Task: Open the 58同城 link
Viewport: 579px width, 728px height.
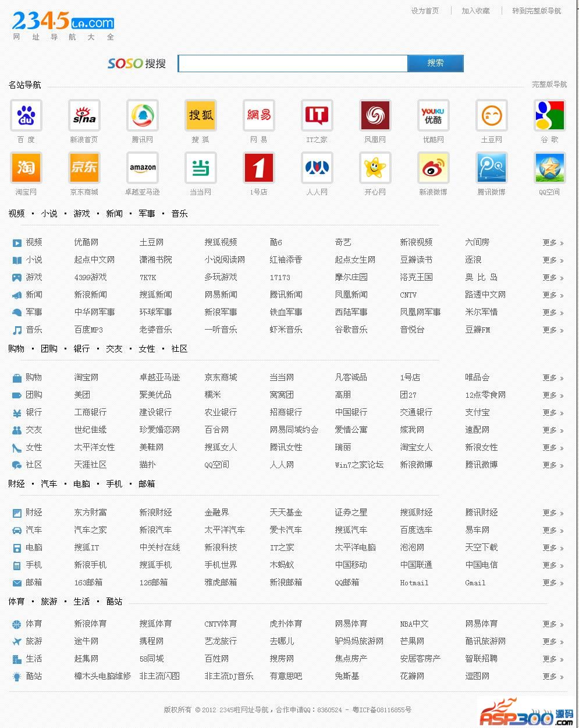Action: pos(151,659)
